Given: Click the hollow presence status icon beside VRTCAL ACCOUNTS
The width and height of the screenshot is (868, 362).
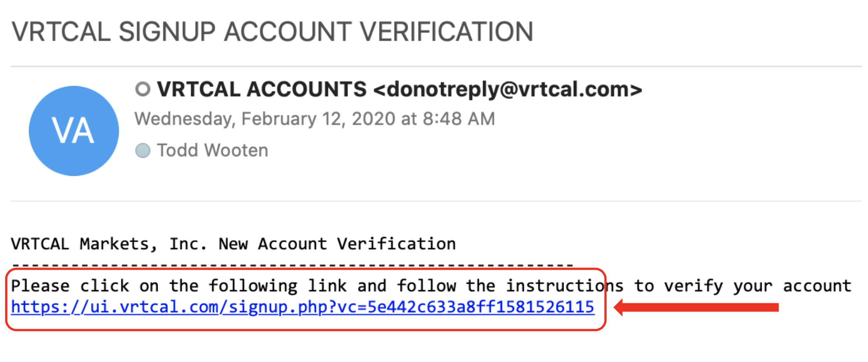Looking at the screenshot, I should tap(142, 89).
